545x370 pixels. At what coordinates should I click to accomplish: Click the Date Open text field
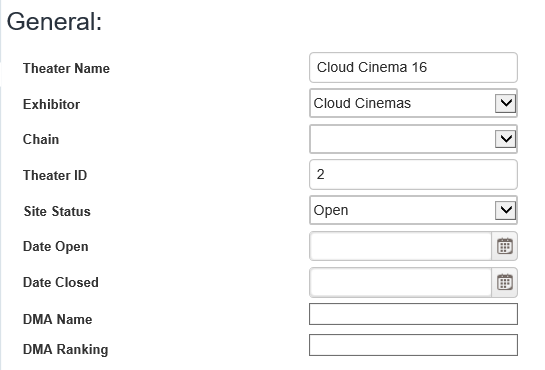pos(400,246)
